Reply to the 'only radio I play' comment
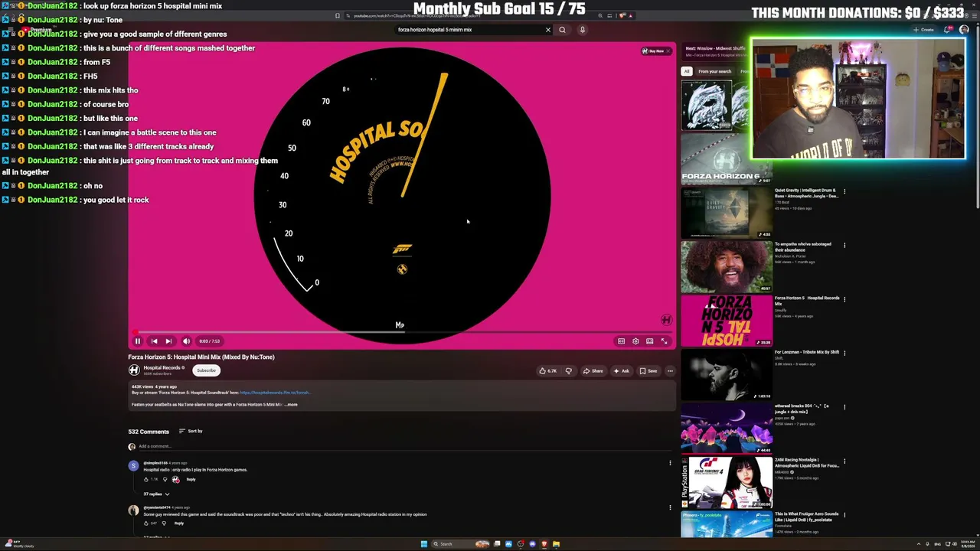The height and width of the screenshot is (551, 980). [191, 480]
